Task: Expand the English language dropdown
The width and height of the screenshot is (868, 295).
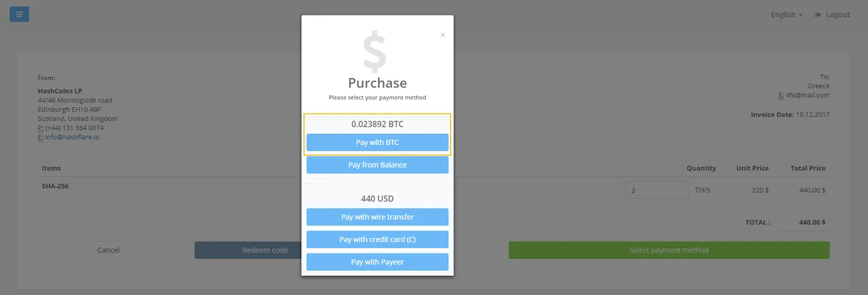Action: tap(787, 14)
